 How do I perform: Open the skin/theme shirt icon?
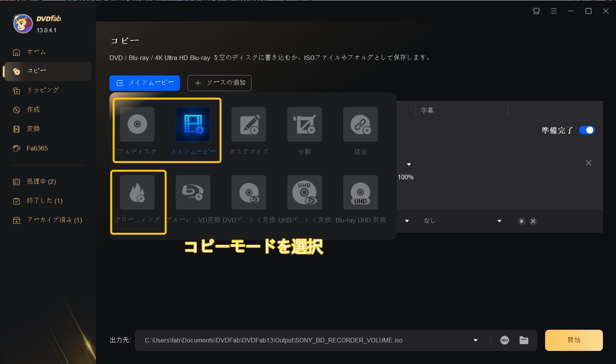(x=536, y=11)
